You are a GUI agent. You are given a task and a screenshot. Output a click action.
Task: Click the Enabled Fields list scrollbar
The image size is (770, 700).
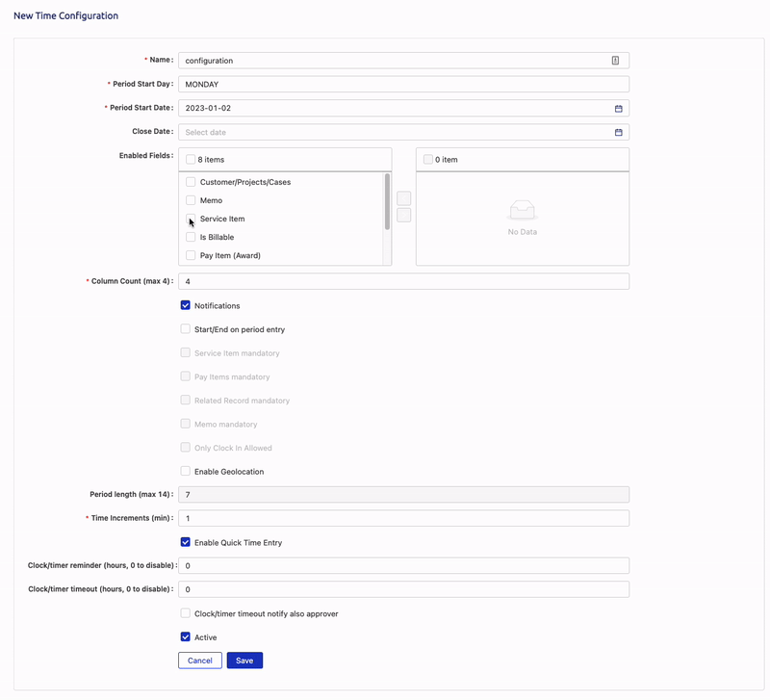click(x=387, y=202)
